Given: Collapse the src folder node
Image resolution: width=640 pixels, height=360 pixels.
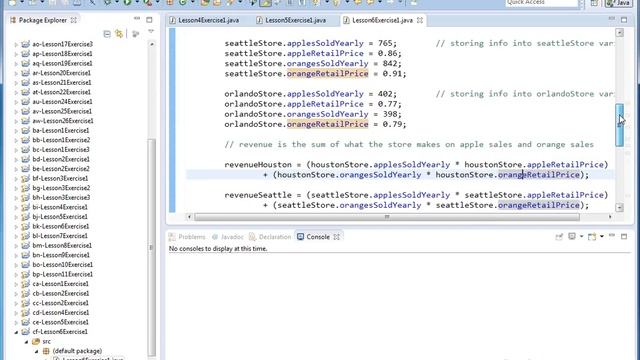Looking at the screenshot, I should click(x=27, y=342).
